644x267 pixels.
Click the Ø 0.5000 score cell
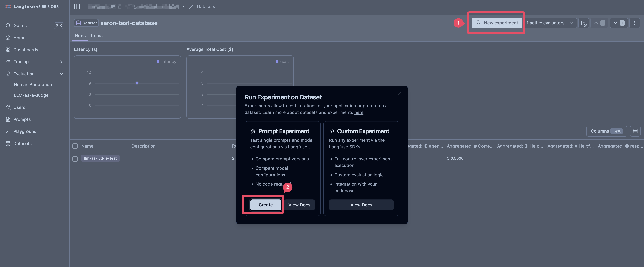pyautogui.click(x=455, y=158)
